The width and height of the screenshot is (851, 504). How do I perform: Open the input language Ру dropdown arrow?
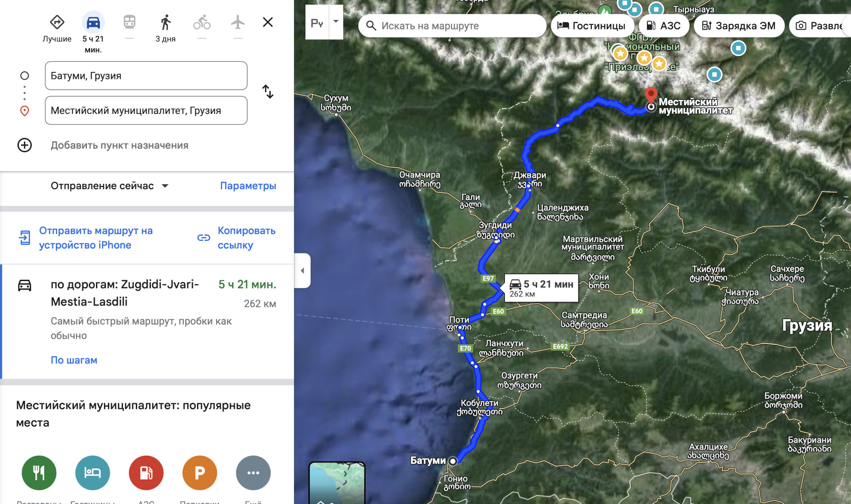[x=336, y=22]
